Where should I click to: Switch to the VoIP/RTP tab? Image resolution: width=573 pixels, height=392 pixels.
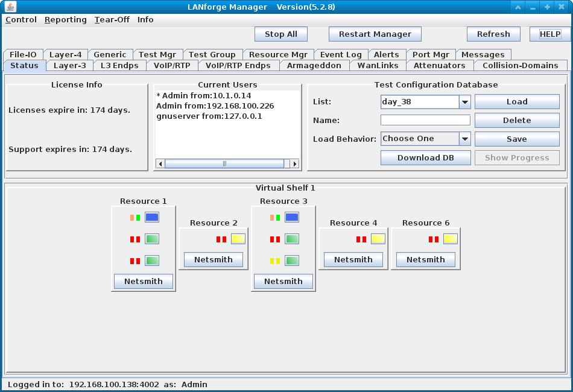pos(172,65)
